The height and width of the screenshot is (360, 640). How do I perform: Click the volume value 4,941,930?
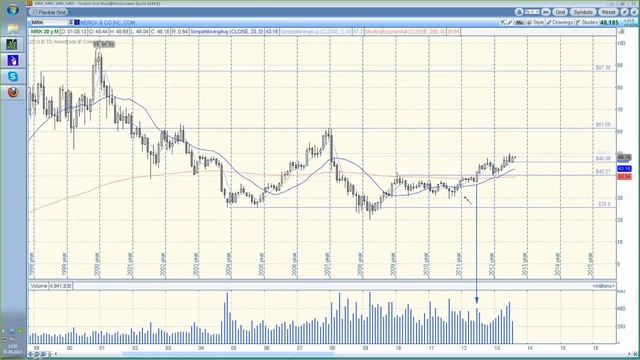60,286
